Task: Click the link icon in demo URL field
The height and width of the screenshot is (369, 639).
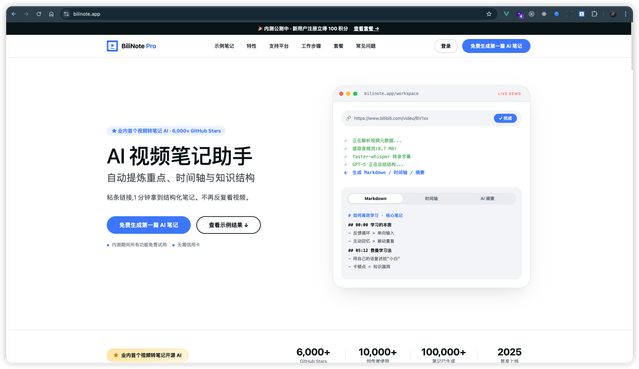Action: click(x=348, y=118)
